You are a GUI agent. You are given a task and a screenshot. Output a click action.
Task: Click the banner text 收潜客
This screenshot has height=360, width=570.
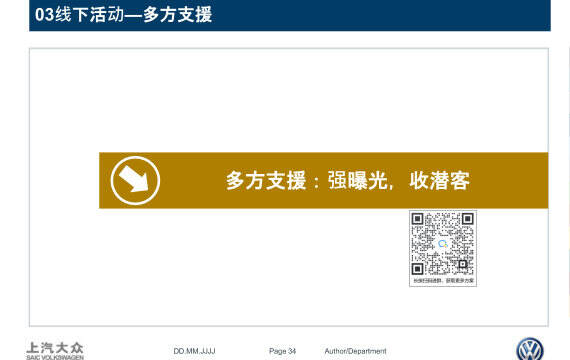[x=439, y=180]
